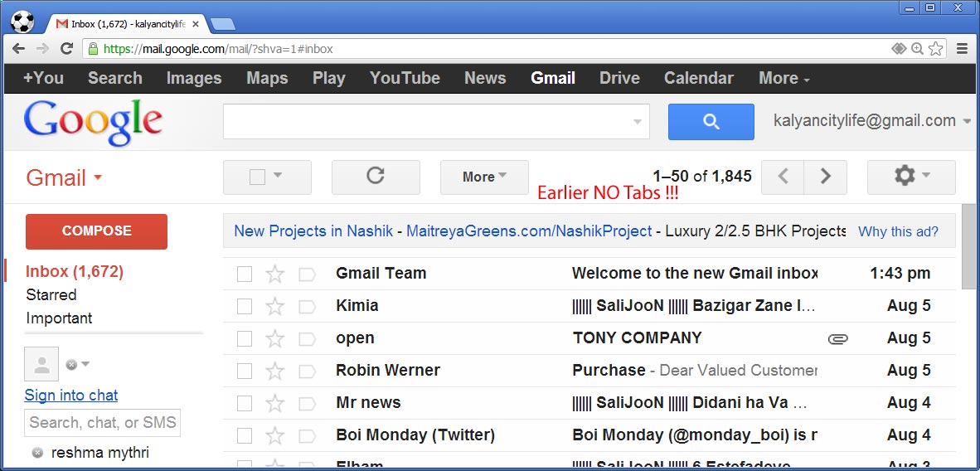
Task: Open the account dropdown next to email address
Action: 968,121
